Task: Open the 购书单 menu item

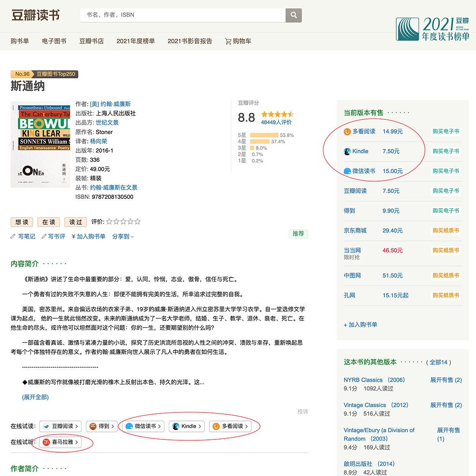Action: pyautogui.click(x=20, y=41)
